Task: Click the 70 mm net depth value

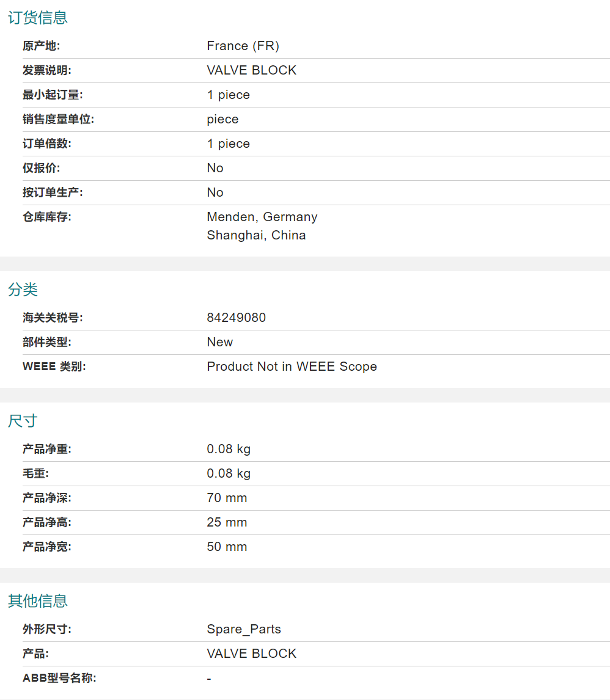Action: (227, 498)
